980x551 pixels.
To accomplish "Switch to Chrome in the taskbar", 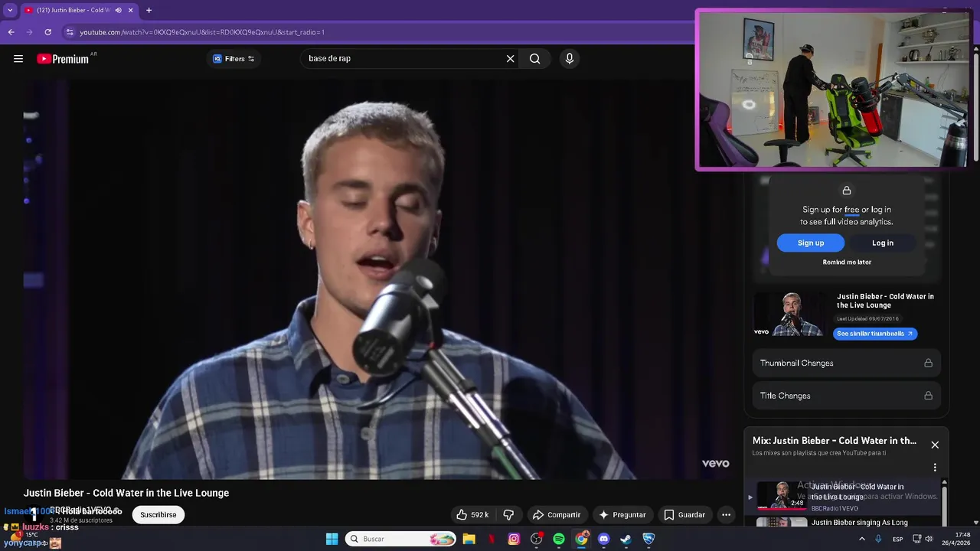I will 581,539.
